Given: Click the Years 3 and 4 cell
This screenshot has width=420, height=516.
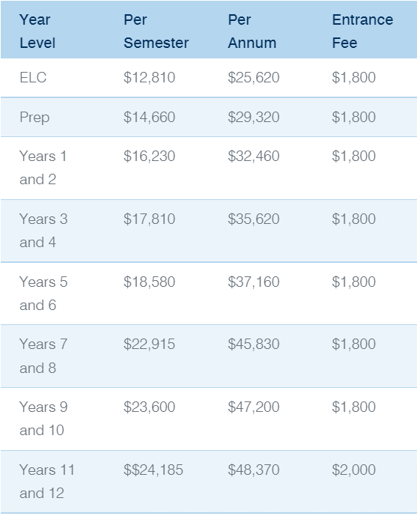Looking at the screenshot, I should (43, 231).
